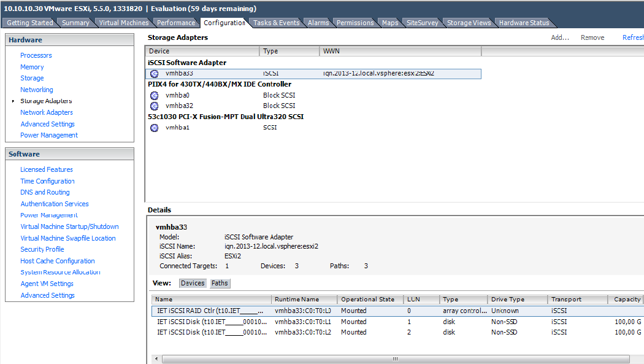This screenshot has width=644, height=364.
Task: Open Memory hardware settings
Action: coord(32,67)
